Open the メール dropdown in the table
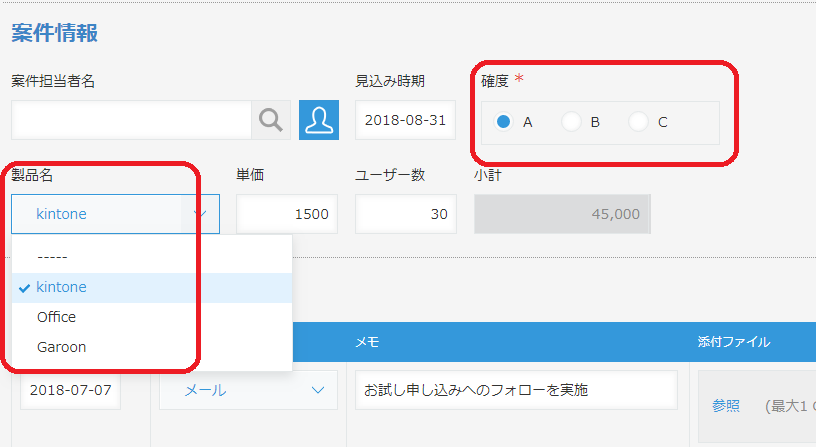Screen dimensions: 816x447 (x=248, y=390)
